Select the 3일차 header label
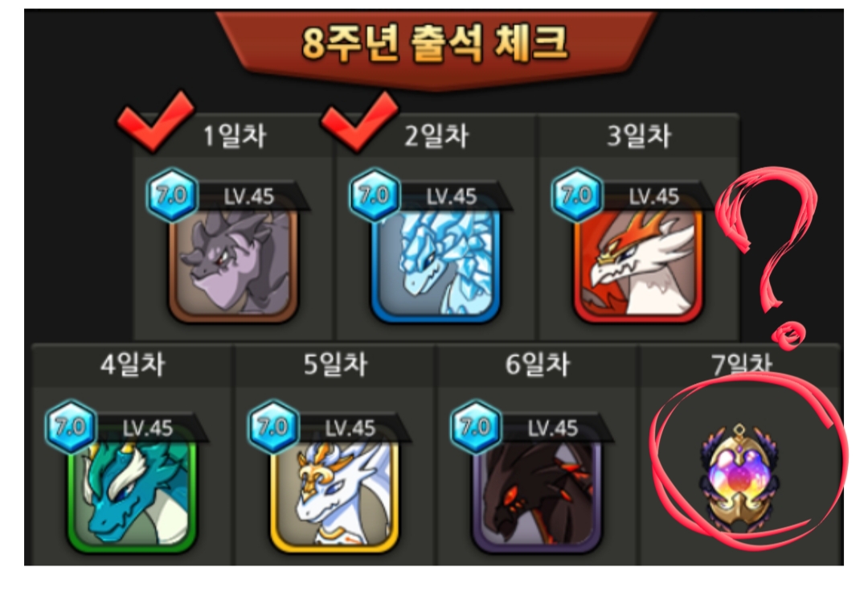The width and height of the screenshot is (868, 592). pyautogui.click(x=639, y=136)
